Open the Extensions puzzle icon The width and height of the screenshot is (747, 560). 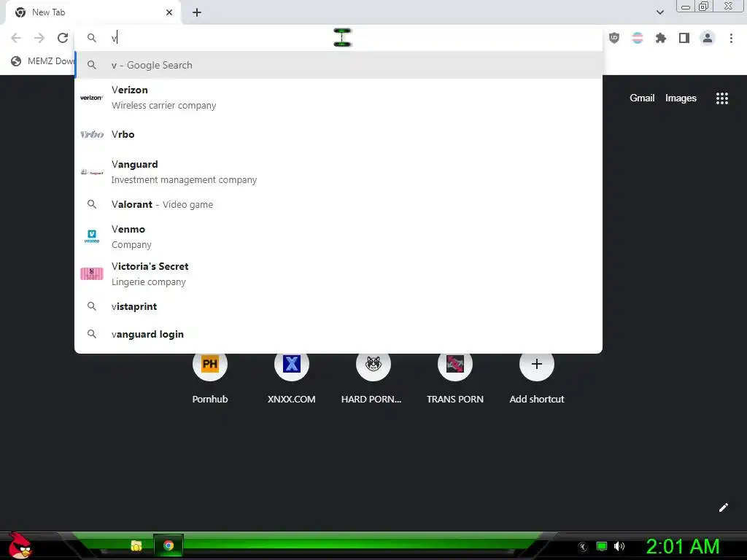click(x=661, y=38)
